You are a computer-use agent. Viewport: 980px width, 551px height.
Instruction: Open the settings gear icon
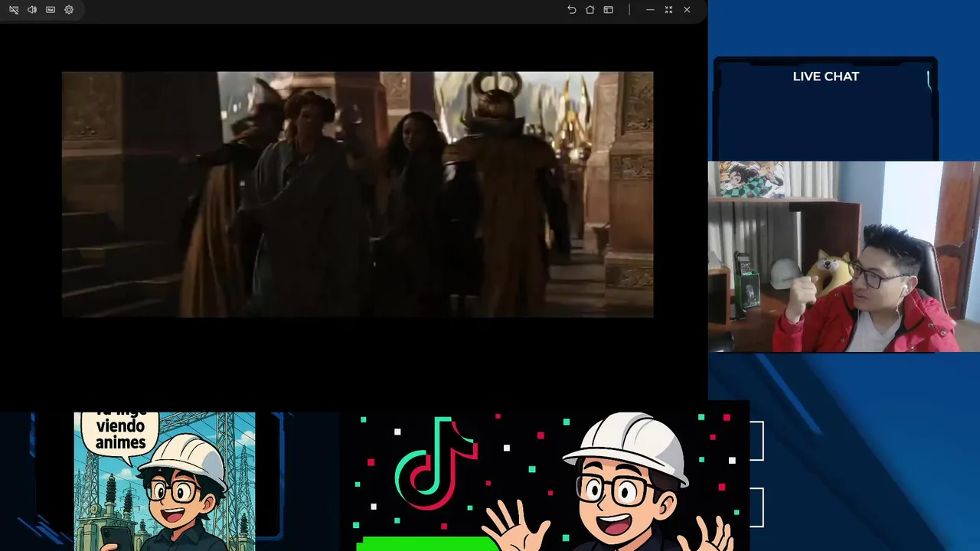(x=69, y=10)
